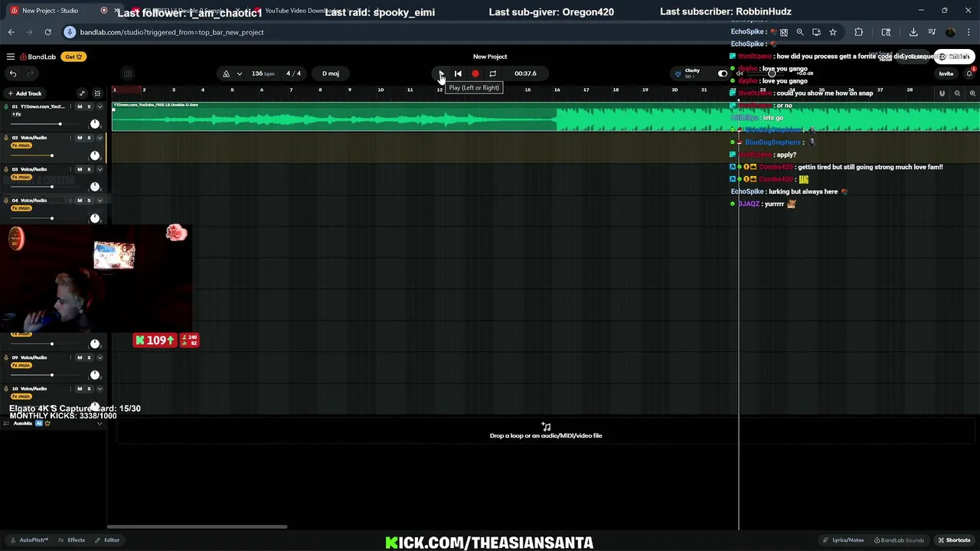Expand track 04 options chevron

click(x=100, y=201)
